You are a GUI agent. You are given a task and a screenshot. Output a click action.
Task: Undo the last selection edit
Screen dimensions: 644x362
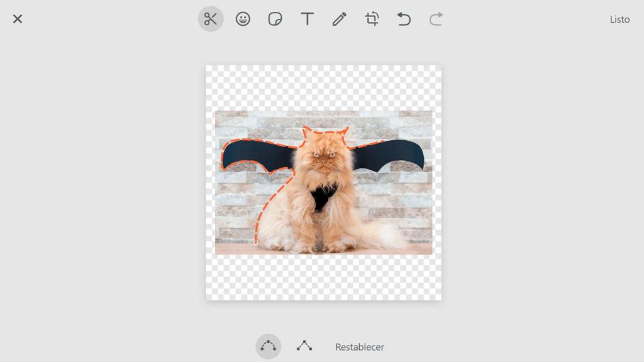(404, 19)
